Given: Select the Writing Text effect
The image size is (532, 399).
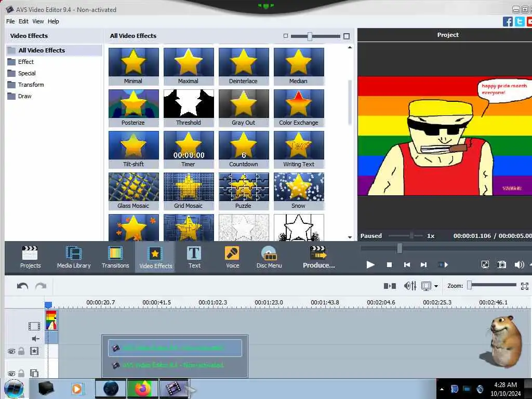Looking at the screenshot, I should point(299,150).
